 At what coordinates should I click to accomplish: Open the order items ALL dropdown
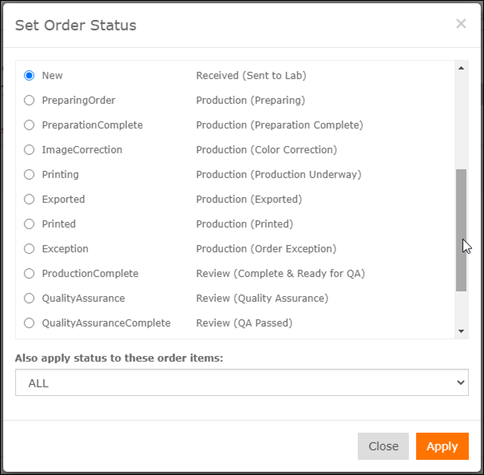coord(242,383)
